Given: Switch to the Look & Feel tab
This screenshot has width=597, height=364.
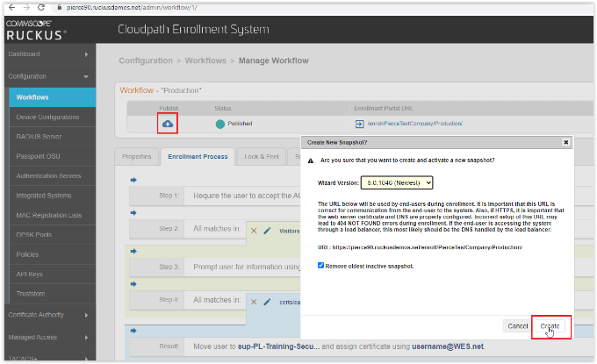Looking at the screenshot, I should [261, 157].
